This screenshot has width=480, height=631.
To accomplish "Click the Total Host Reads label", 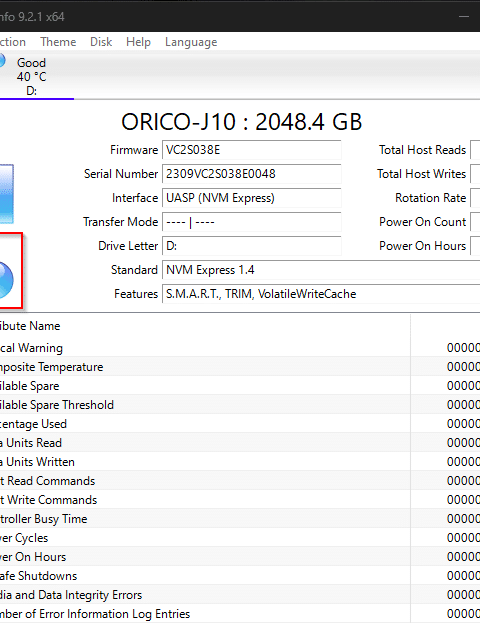I will point(422,150).
